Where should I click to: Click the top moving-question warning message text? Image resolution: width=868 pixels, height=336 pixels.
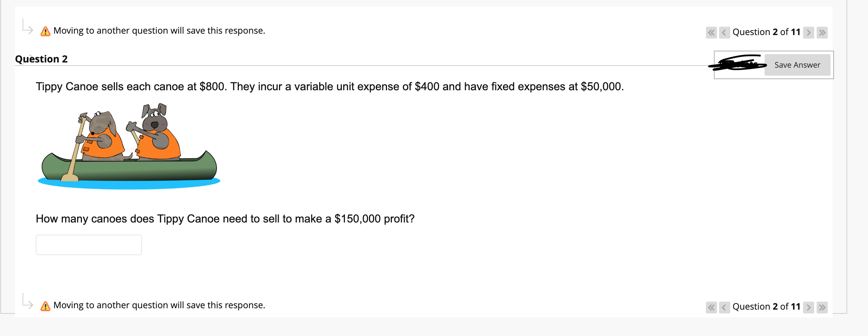159,31
